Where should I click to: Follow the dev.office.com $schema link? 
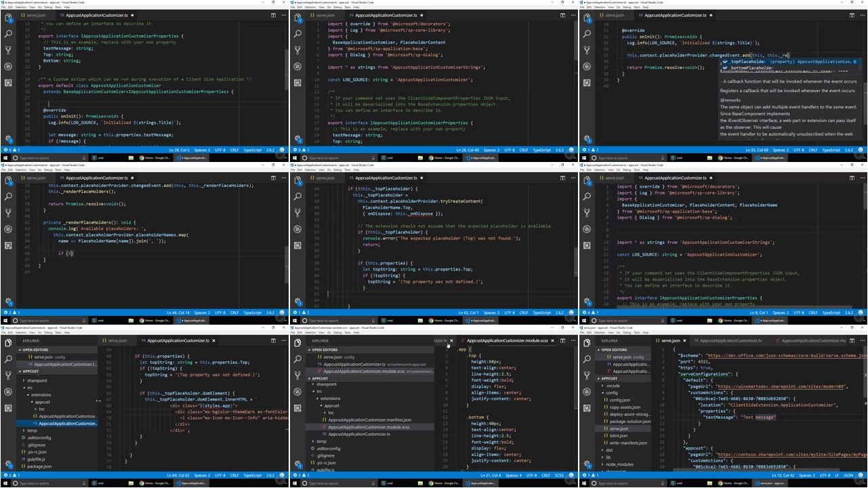787,355
